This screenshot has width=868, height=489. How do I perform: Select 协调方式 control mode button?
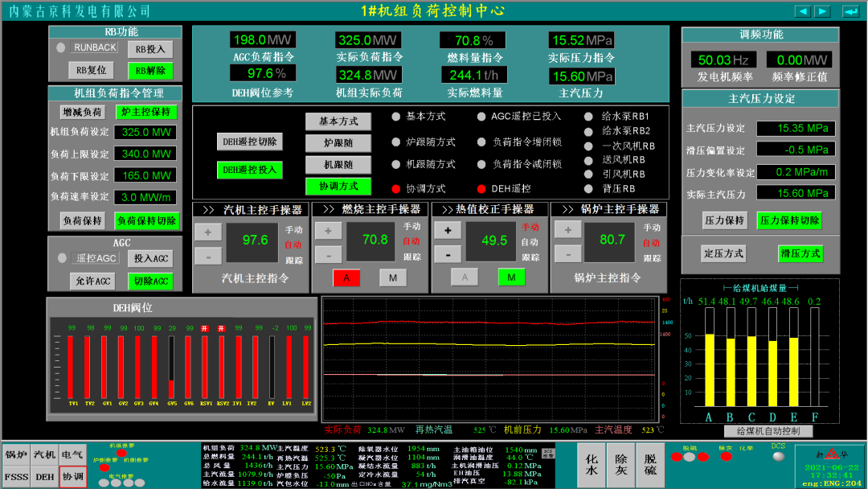(338, 187)
